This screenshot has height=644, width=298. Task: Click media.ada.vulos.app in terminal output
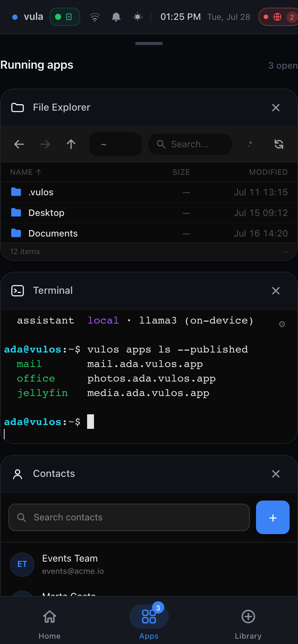pyautogui.click(x=148, y=393)
